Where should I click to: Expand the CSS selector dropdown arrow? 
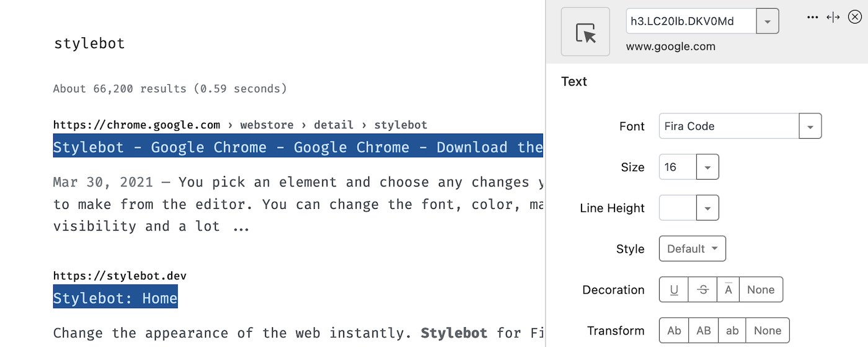coord(768,22)
